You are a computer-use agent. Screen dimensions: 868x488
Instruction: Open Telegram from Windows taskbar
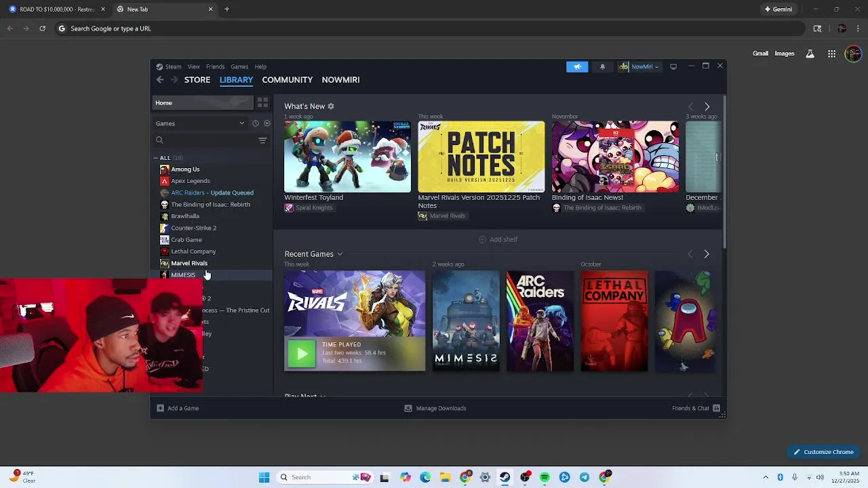585,477
